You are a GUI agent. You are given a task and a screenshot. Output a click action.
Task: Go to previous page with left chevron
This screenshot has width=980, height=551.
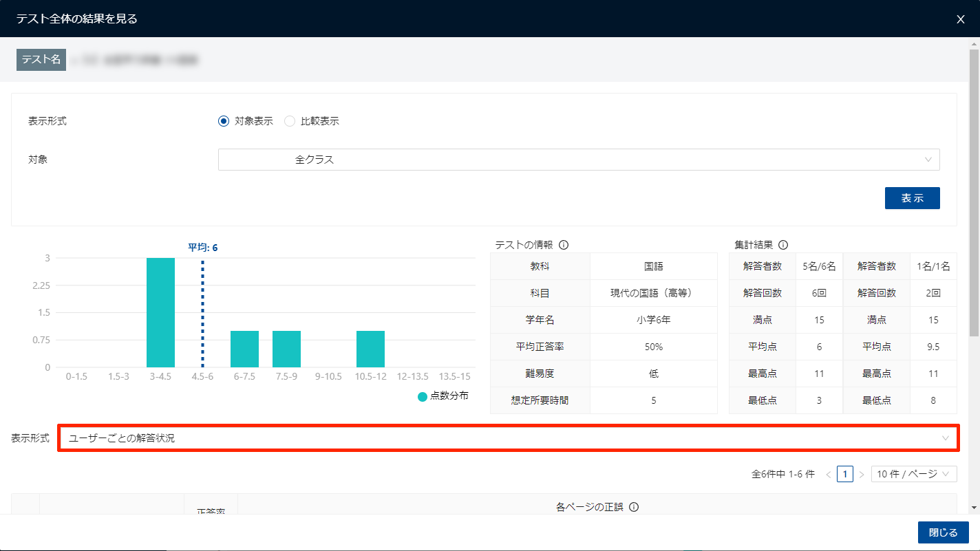tap(828, 475)
